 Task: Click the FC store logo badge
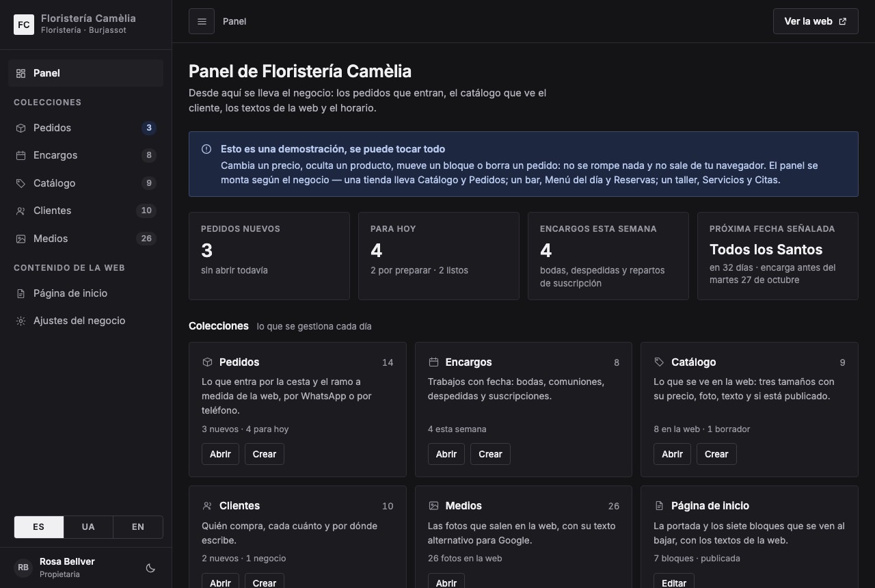pos(24,25)
